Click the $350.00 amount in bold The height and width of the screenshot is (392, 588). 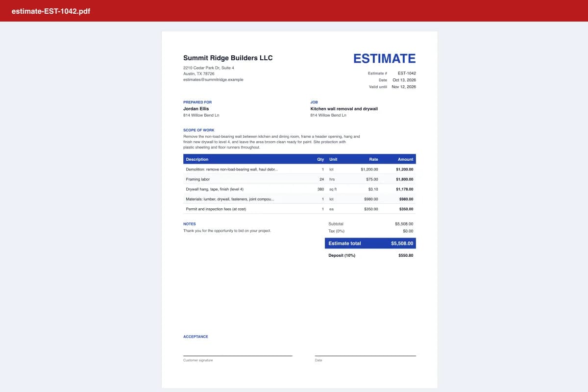(x=407, y=209)
